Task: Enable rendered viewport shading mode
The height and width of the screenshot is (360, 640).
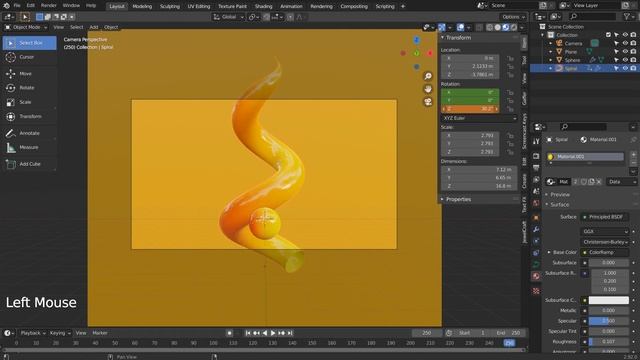Action: pyautogui.click(x=514, y=27)
